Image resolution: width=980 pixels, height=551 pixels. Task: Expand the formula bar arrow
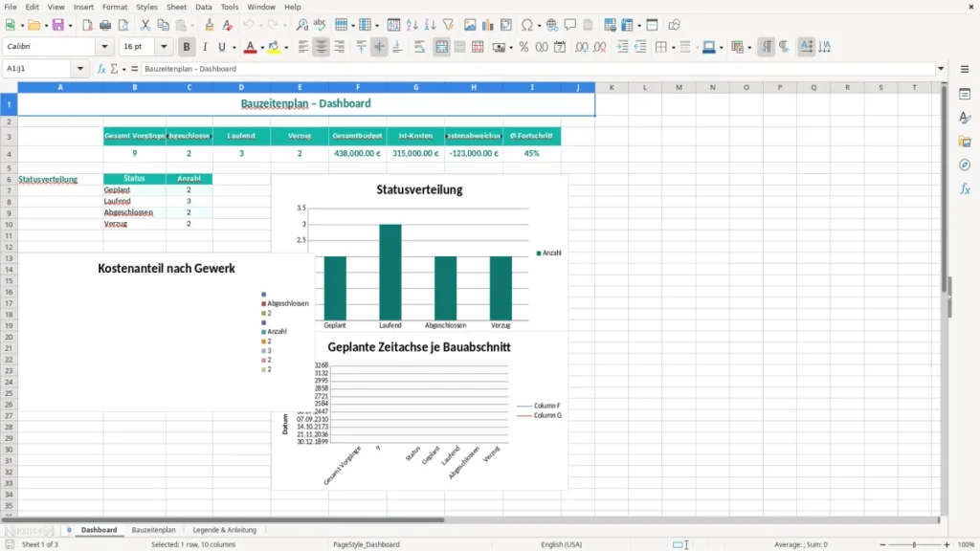pyautogui.click(x=941, y=69)
